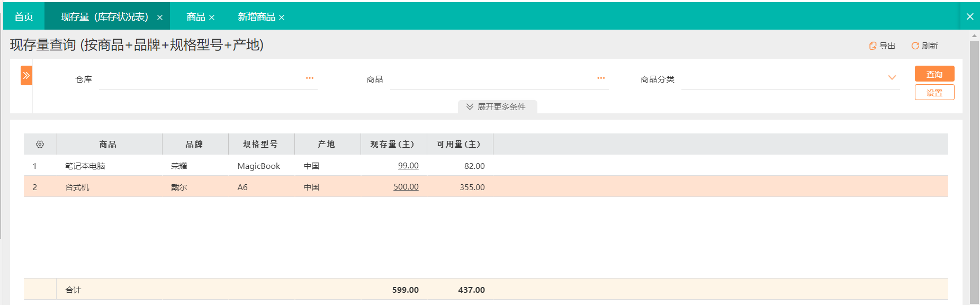Image resolution: width=980 pixels, height=305 pixels.
Task: Open the 500.00 stock quantity link
Action: [406, 187]
